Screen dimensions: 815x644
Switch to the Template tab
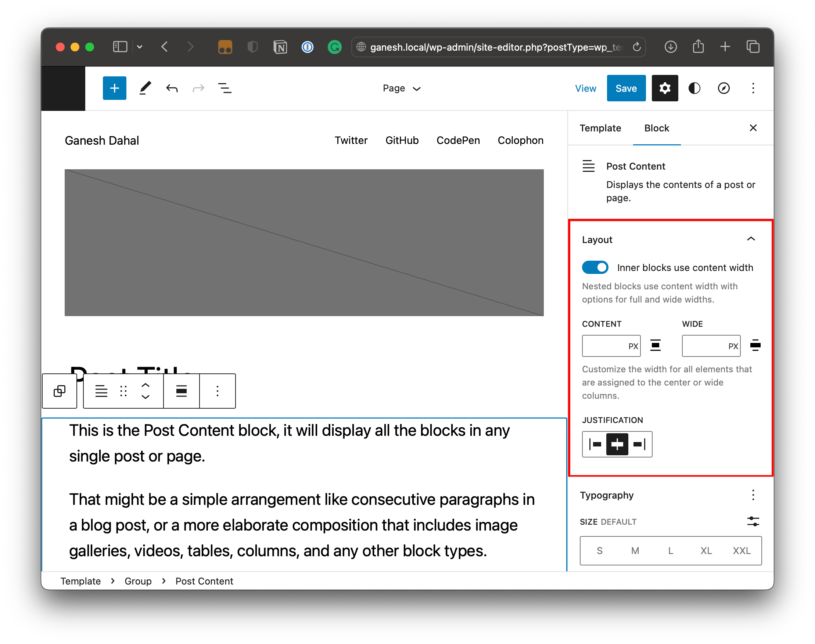click(x=600, y=128)
